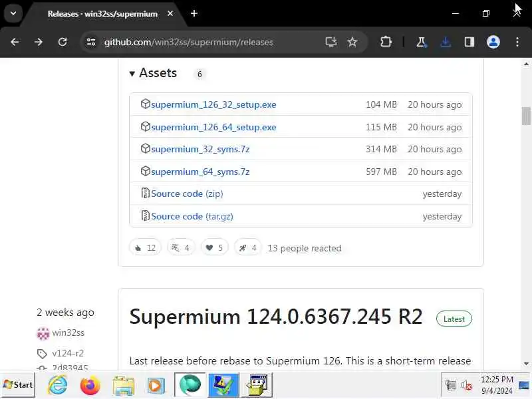Launch Firefox from the taskbar

pyautogui.click(x=90, y=386)
